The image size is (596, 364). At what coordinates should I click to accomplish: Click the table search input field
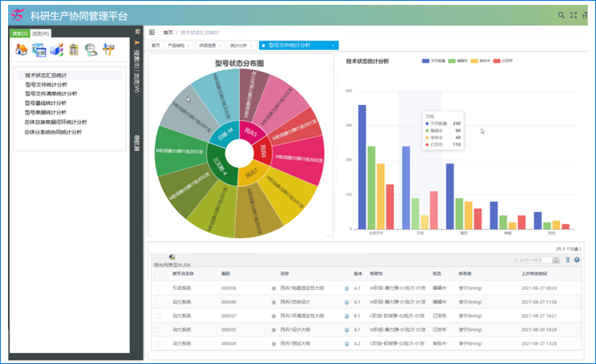(x=533, y=260)
